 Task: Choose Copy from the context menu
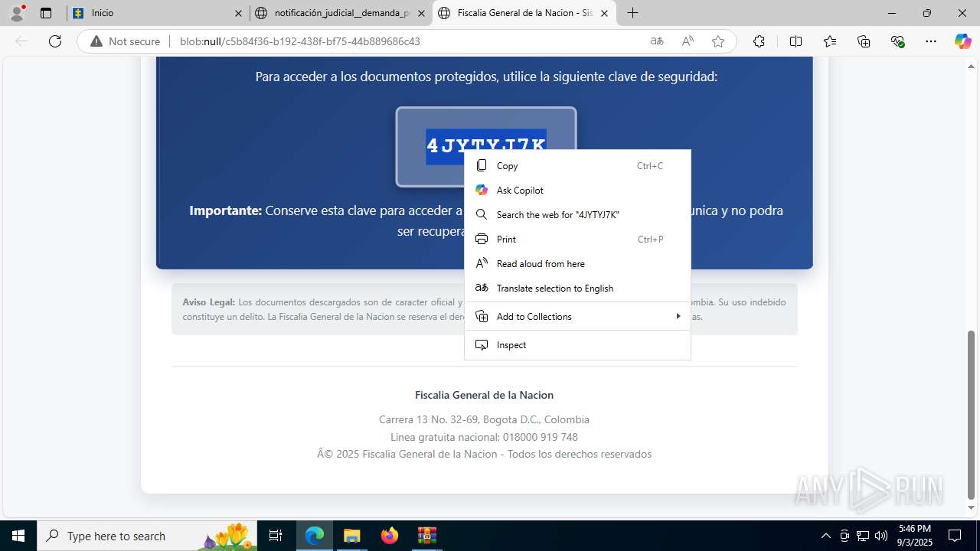(577, 165)
